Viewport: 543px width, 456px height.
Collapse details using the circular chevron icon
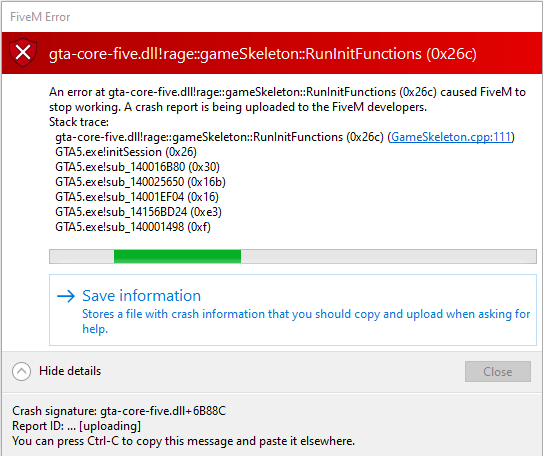pyautogui.click(x=21, y=371)
